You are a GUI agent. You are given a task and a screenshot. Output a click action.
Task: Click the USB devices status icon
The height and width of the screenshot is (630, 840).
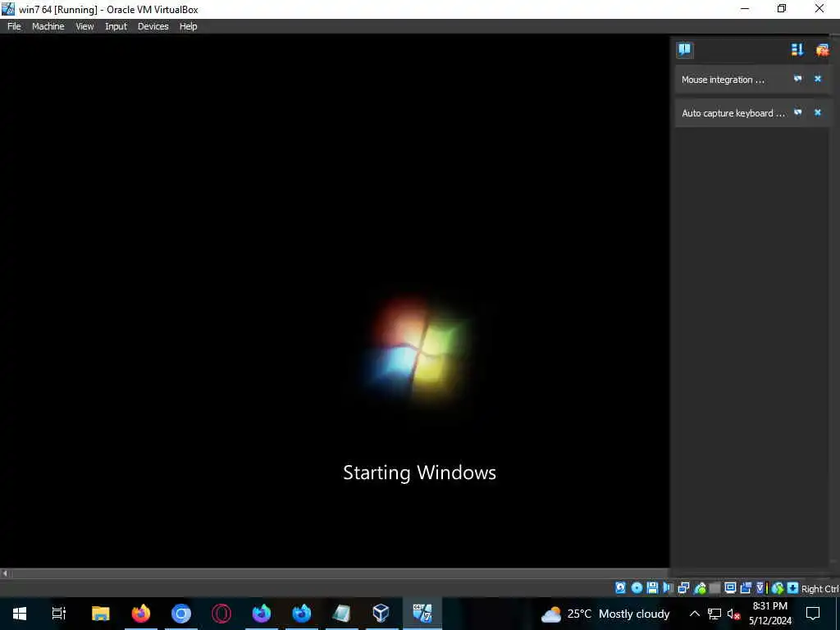coord(701,587)
